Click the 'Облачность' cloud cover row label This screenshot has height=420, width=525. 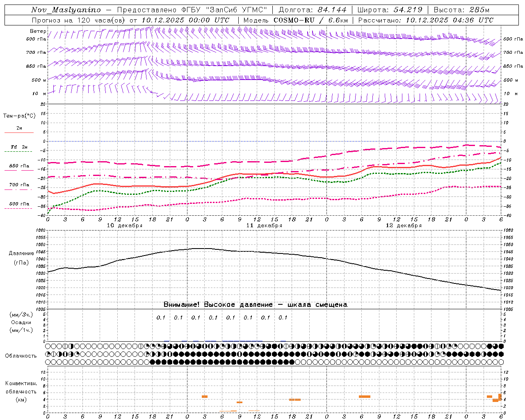click(21, 356)
